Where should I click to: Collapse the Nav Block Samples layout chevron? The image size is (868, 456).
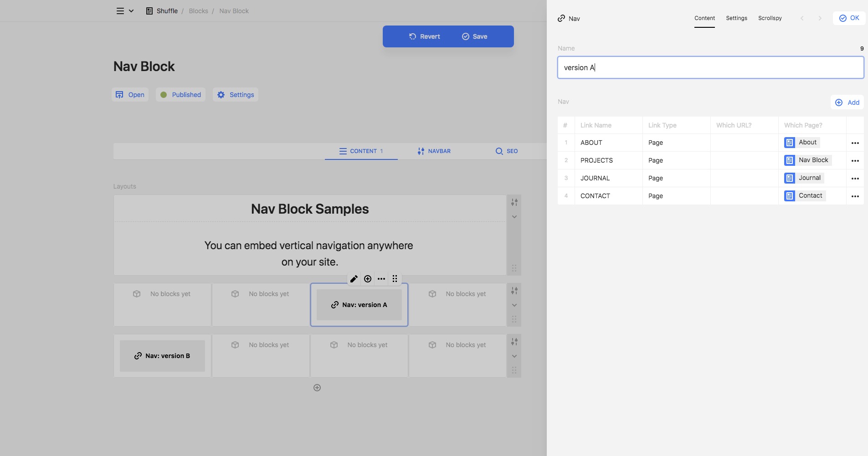pos(514,217)
